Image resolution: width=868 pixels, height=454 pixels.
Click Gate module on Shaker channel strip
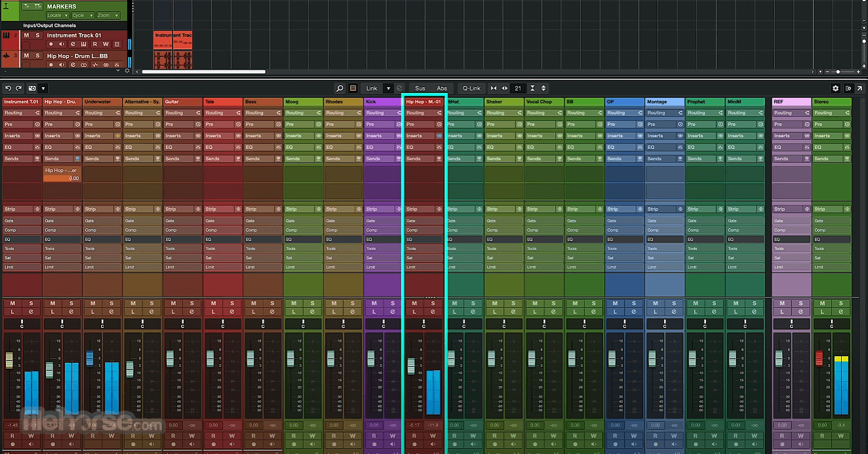504,221
